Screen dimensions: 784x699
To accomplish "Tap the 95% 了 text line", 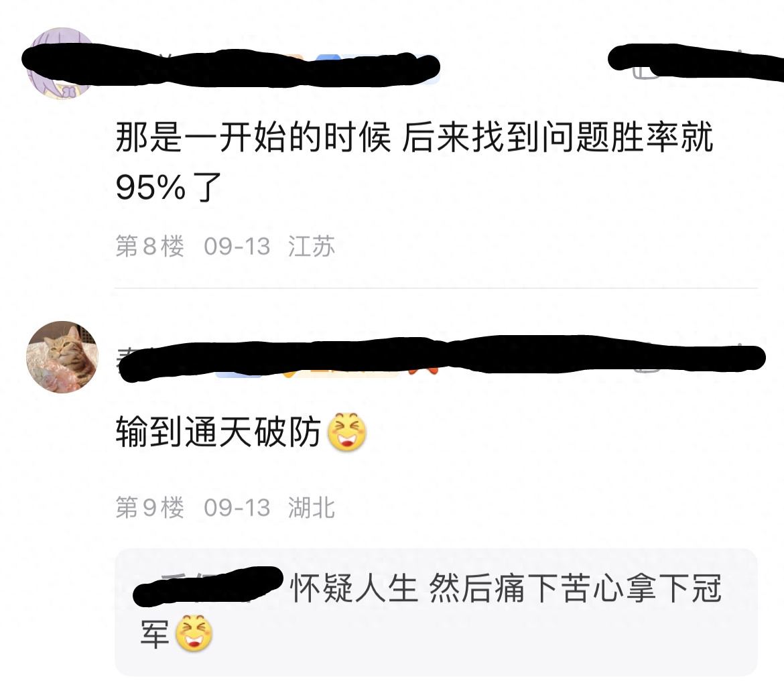I will click(168, 187).
